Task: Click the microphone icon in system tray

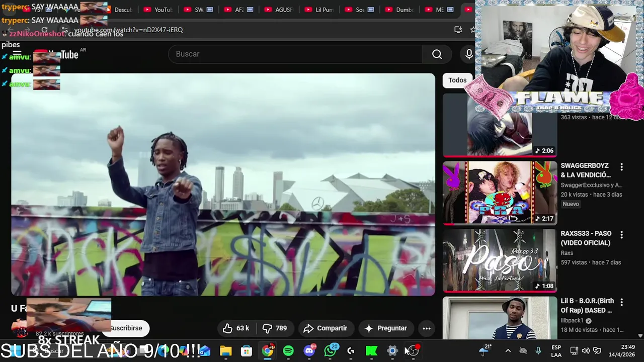Action: [x=538, y=351]
